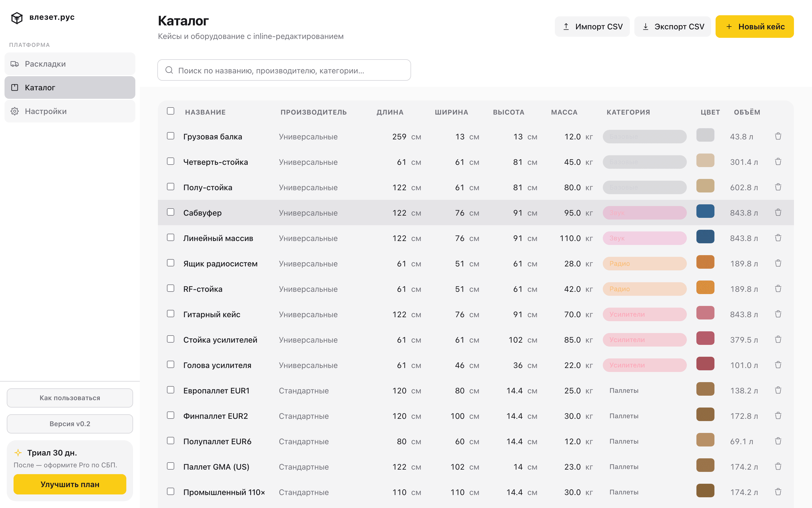Screen dimensions: 812x508
Task: Delete Паллет GMA (US) via trash icon
Action: (x=778, y=466)
